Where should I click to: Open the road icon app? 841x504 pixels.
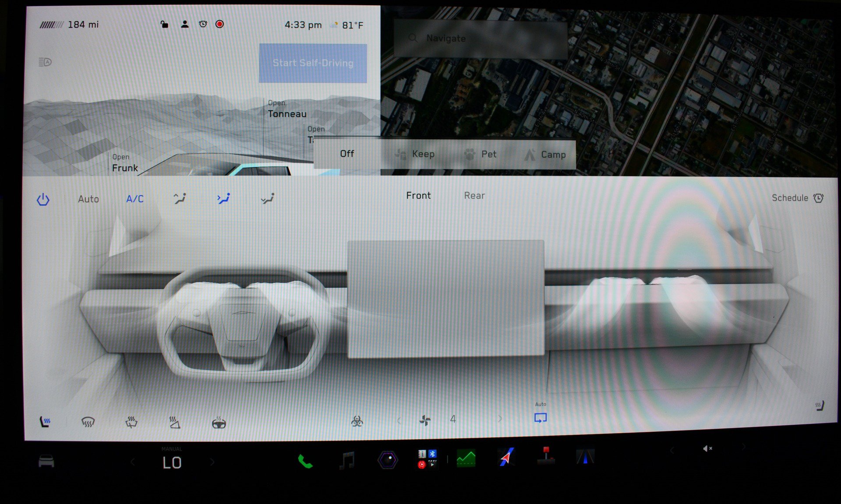coord(585,457)
